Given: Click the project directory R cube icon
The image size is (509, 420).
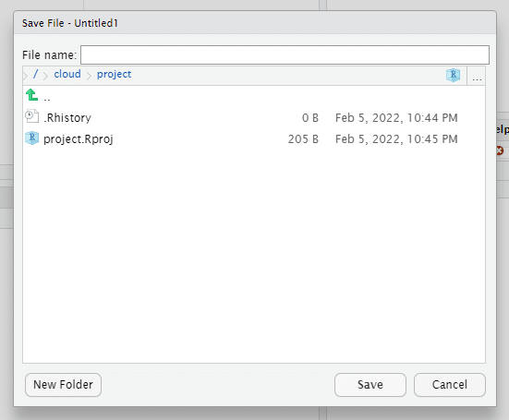Looking at the screenshot, I should pyautogui.click(x=453, y=75).
